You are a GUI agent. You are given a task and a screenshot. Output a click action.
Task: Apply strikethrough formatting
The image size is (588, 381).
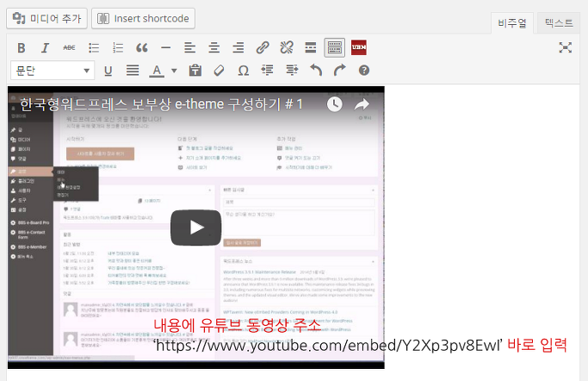[69, 47]
